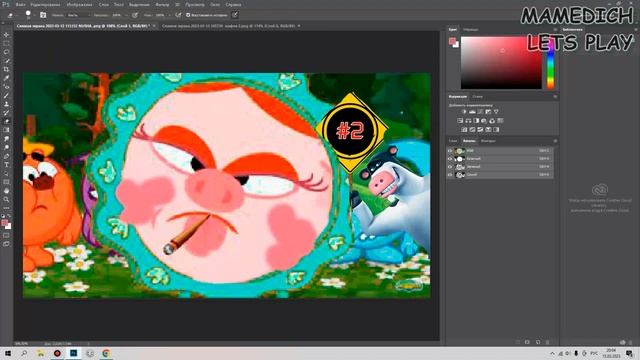
Task: Add a Curves adjustment layer
Action: [480, 112]
